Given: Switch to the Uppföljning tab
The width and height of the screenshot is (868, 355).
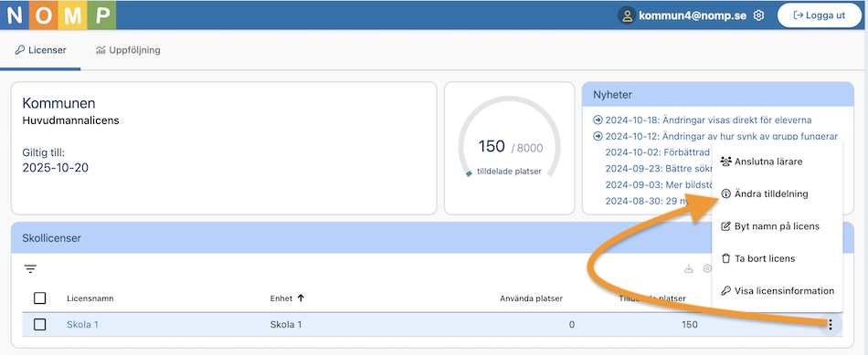Looking at the screenshot, I should (128, 50).
